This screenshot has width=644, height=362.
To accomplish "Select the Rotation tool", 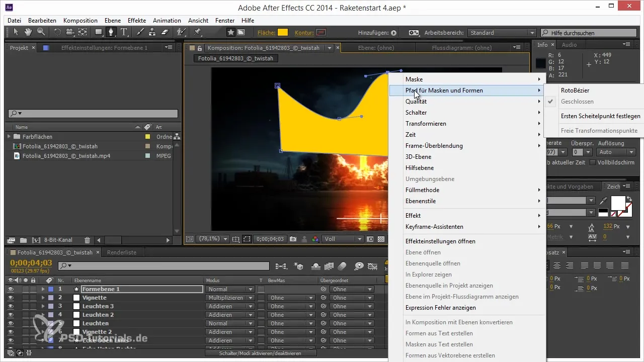I will [x=57, y=32].
